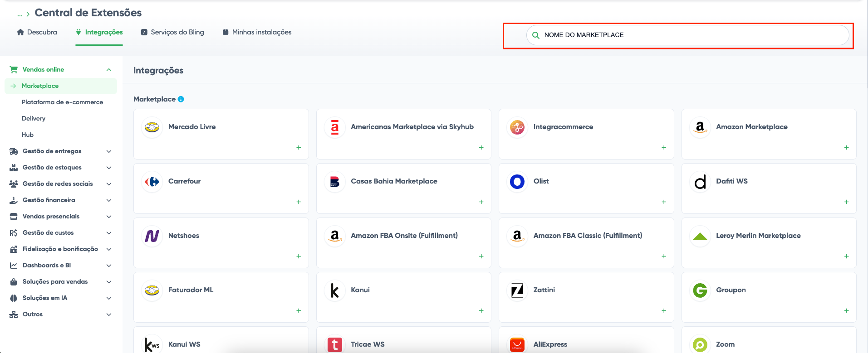Click the Leroy Merlin Marketplace logo icon
This screenshot has height=353, width=868.
[x=700, y=236]
